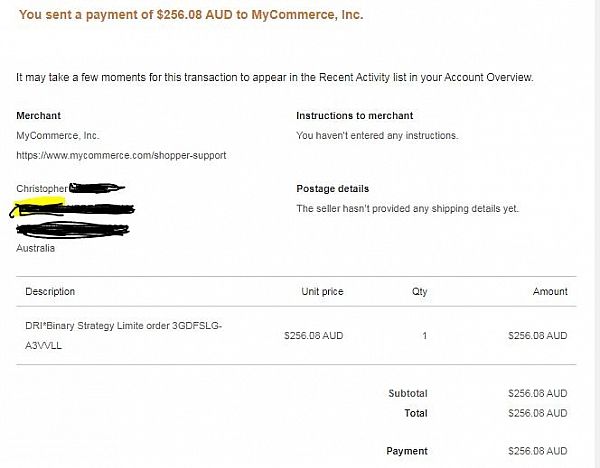This screenshot has height=468, width=600.
Task: Click the name Christopher in the address
Action: (41, 189)
